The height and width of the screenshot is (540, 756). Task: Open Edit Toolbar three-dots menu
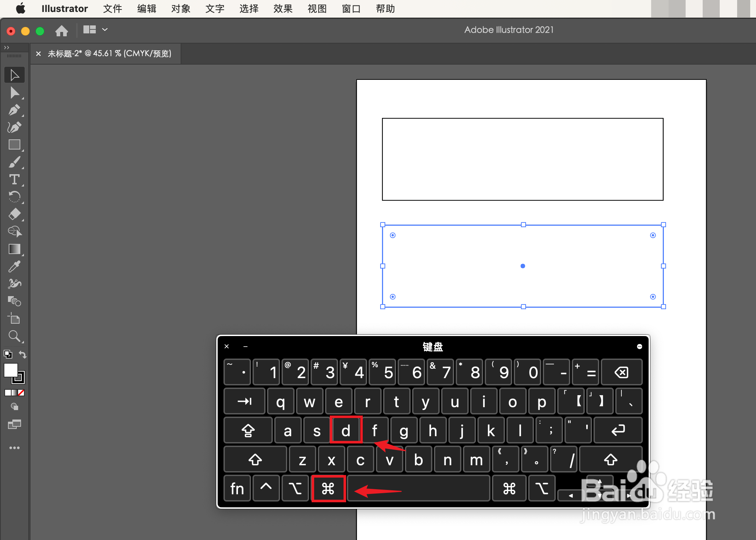15,448
